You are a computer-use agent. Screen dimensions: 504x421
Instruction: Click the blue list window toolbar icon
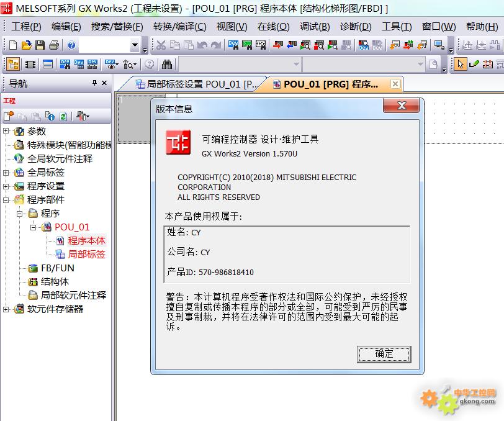48,65
